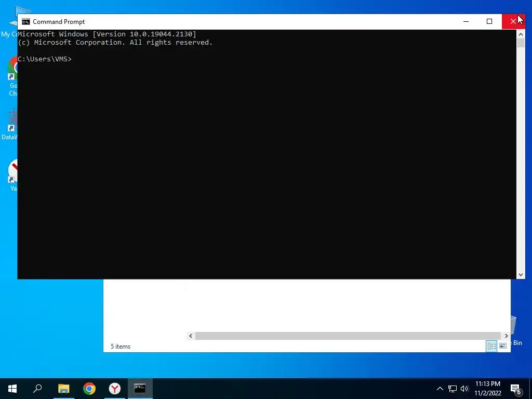Launch Yandex Browser from the taskbar
The height and width of the screenshot is (399, 532).
115,389
